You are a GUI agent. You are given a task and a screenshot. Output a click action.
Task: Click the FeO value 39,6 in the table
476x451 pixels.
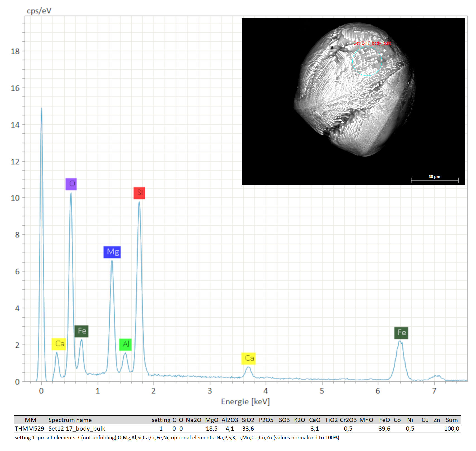[x=384, y=428]
